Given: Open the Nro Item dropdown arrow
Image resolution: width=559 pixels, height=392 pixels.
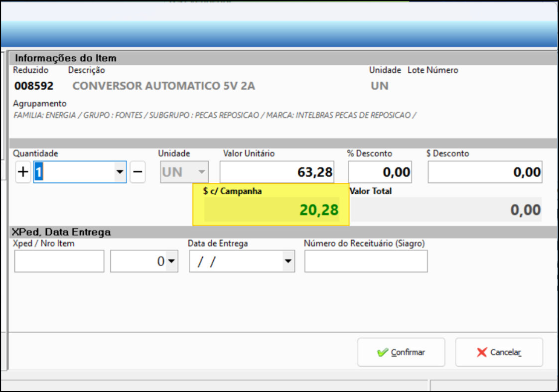Looking at the screenshot, I should click(x=171, y=261).
